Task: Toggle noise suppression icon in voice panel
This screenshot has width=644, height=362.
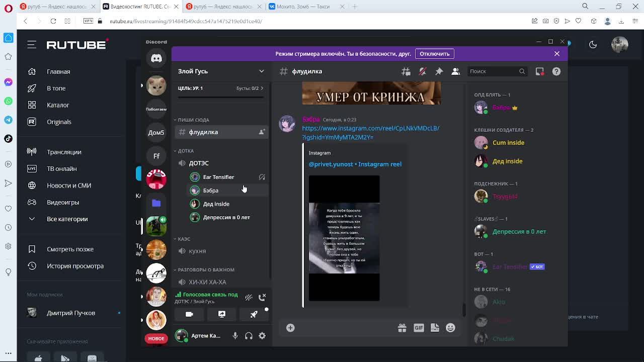Action: 249,298
